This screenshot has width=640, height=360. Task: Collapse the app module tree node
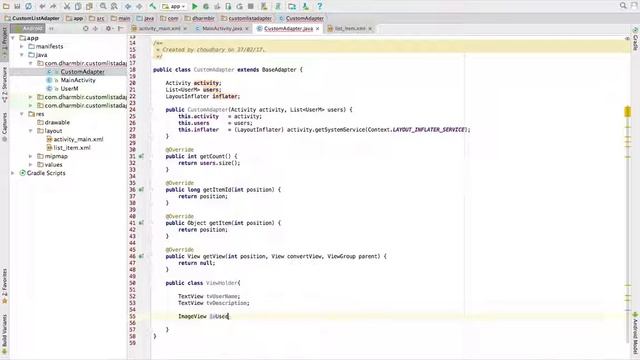(x=13, y=38)
